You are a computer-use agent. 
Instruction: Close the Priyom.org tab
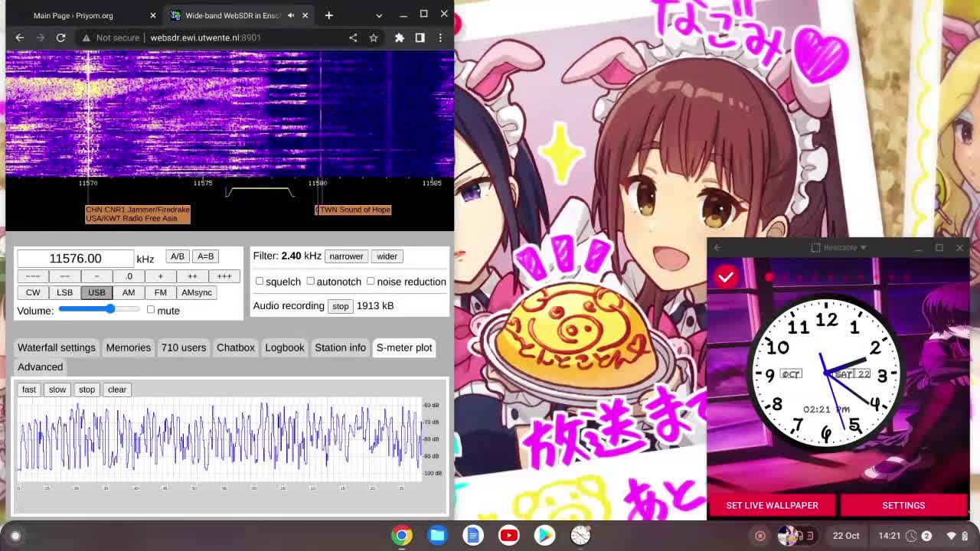point(152,15)
